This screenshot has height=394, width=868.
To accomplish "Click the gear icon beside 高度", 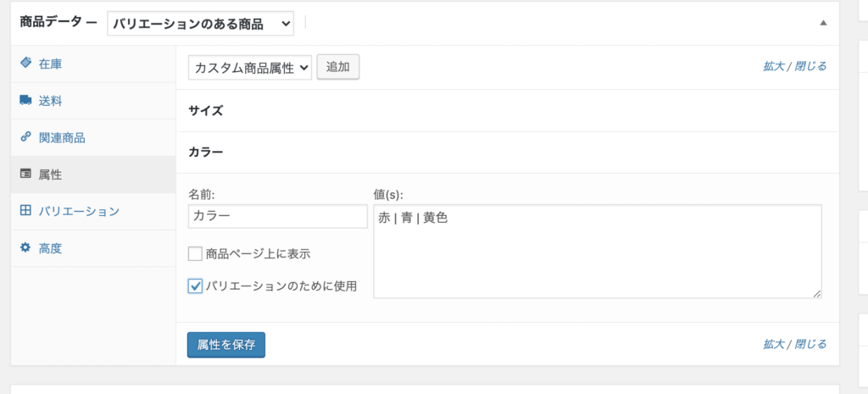I will pos(25,248).
